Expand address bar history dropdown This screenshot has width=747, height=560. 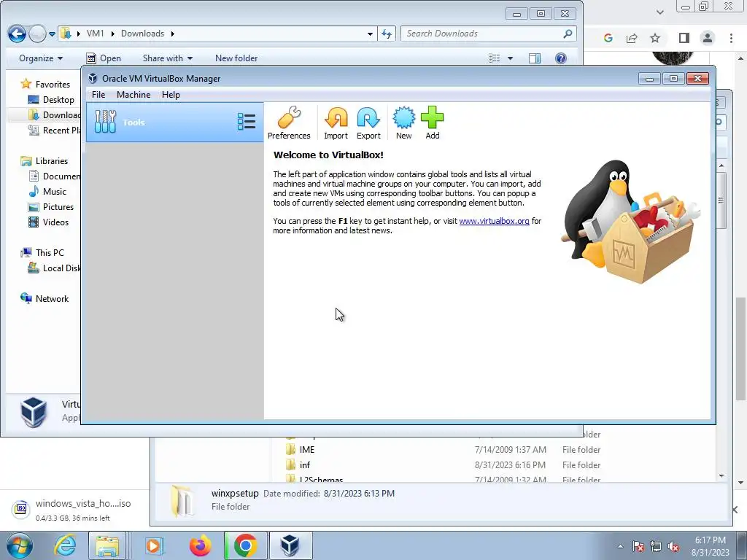(370, 34)
